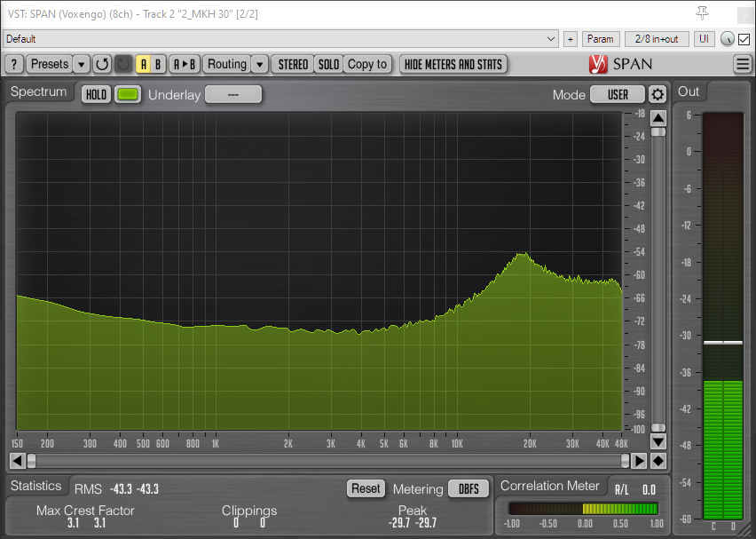756x539 pixels.
Task: Open the hamburger menu next to SPAN logo
Action: click(743, 64)
